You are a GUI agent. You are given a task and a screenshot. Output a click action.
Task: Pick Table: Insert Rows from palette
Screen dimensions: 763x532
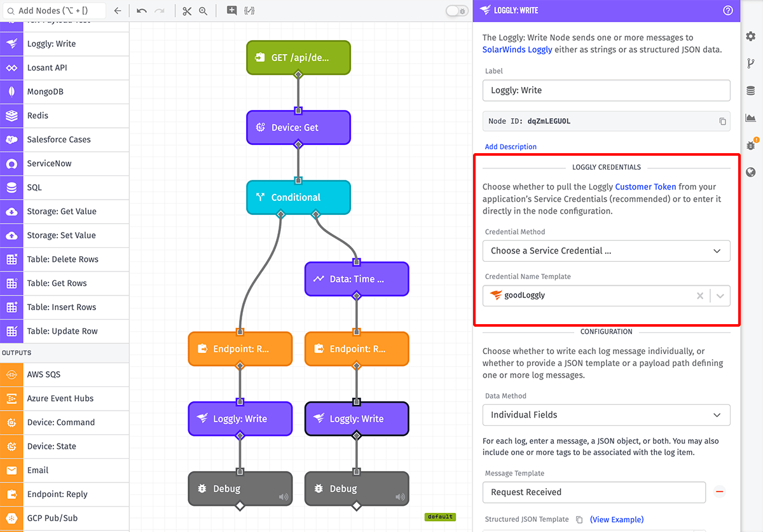(64, 307)
